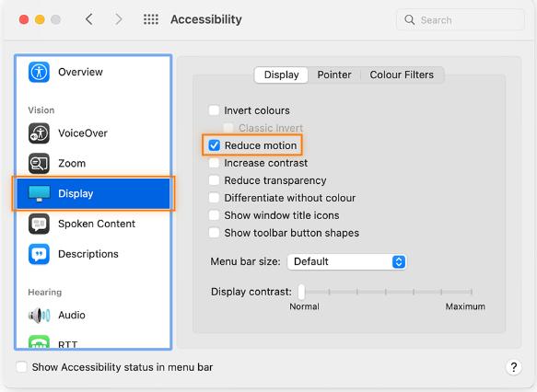The width and height of the screenshot is (537, 392).
Task: Open the Overview accessibility icon
Action: pos(39,72)
